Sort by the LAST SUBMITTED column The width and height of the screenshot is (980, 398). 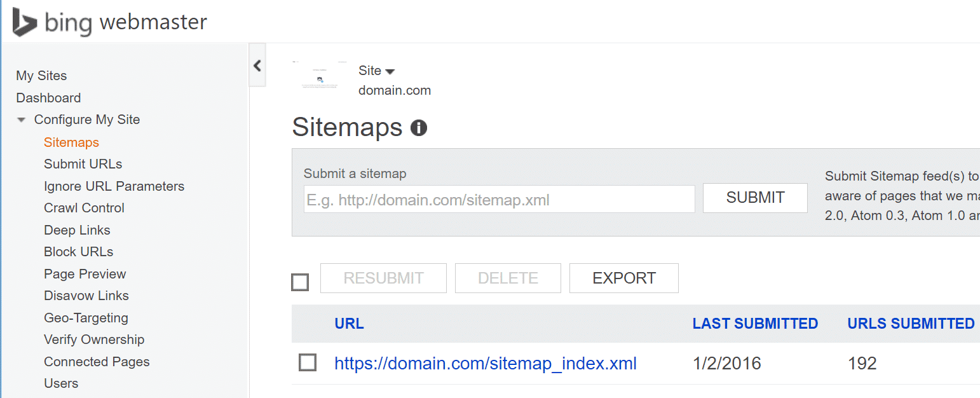pos(755,323)
